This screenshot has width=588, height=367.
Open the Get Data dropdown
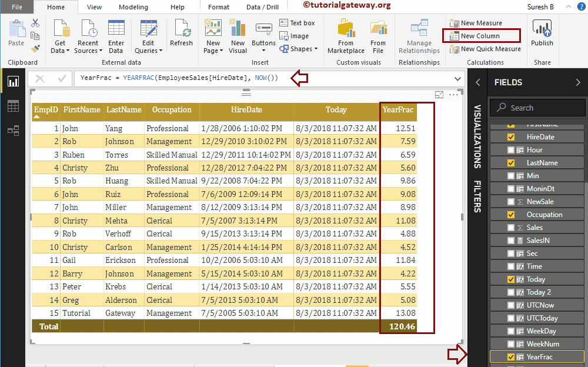coord(60,47)
